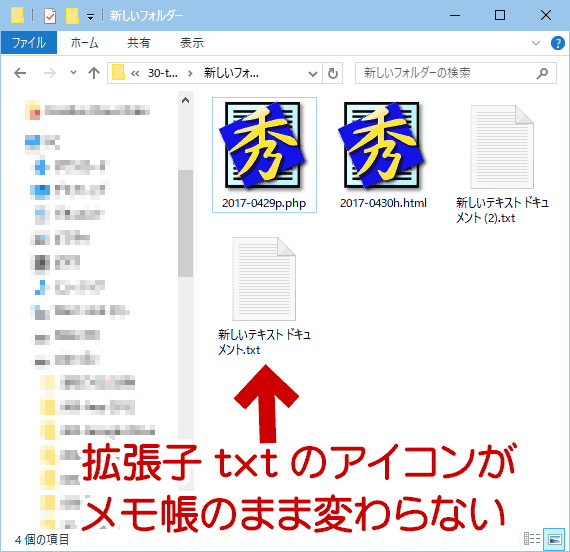Screen dimensions: 570x552
Task: Select the 新しいテキスト ドキュメント (2).txt file icon
Action: click(x=502, y=147)
